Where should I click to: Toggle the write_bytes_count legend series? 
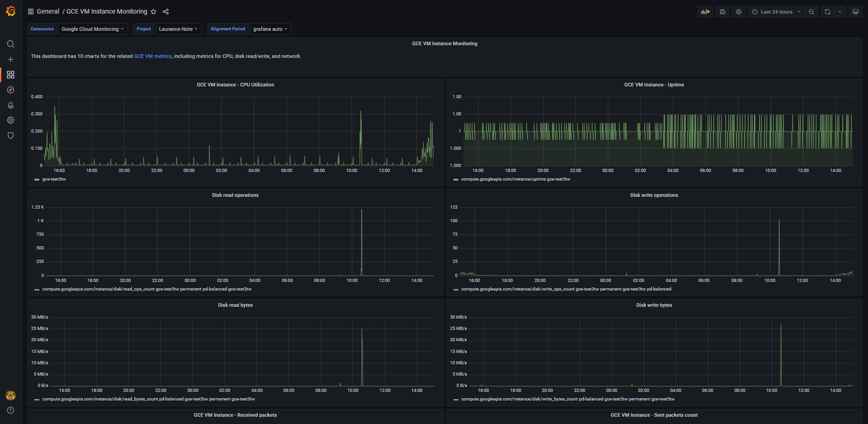568,399
